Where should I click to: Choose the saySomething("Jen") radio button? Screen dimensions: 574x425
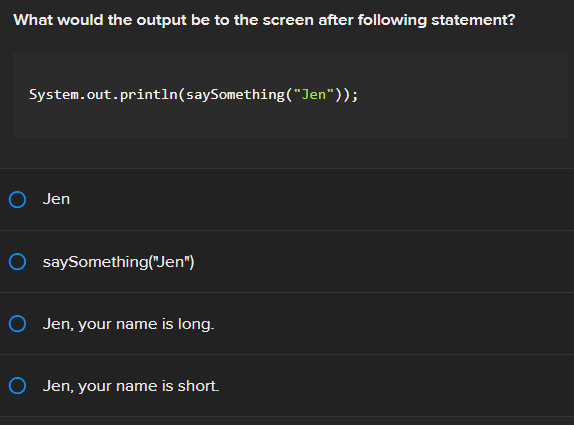coord(17,262)
